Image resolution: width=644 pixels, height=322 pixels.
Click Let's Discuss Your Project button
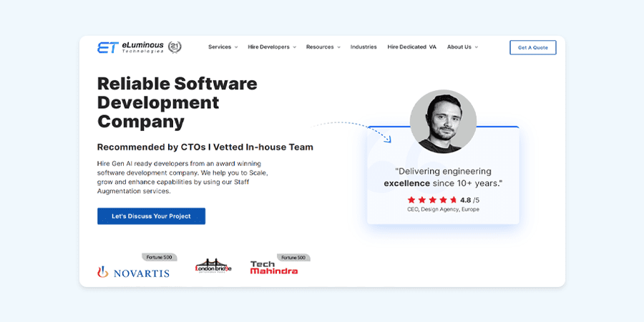coord(151,216)
